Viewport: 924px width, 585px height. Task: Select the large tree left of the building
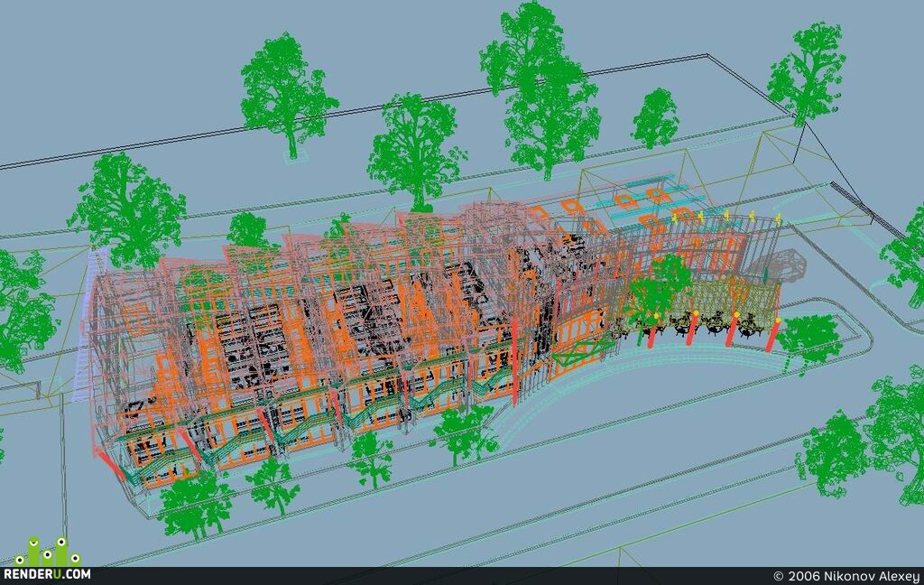[x=126, y=210]
